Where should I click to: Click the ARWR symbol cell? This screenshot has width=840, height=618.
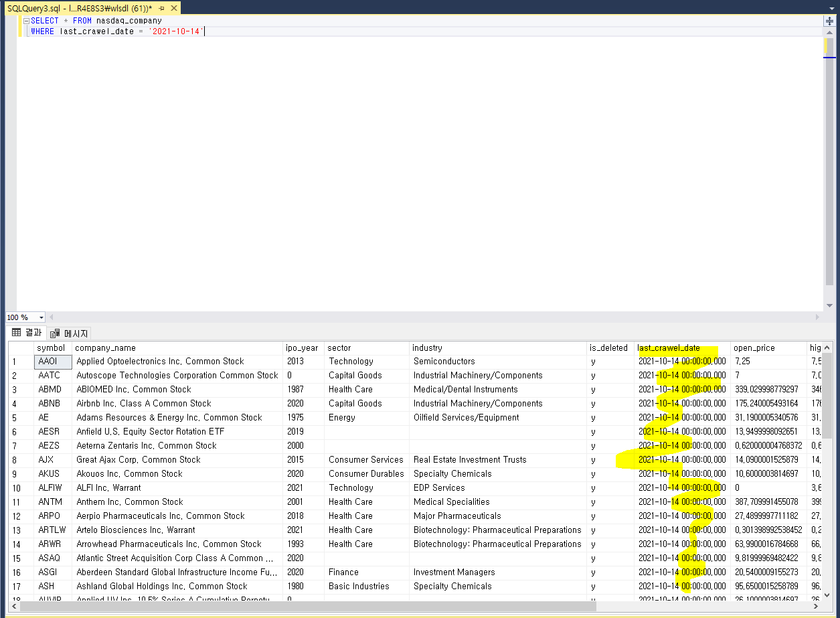click(53, 544)
